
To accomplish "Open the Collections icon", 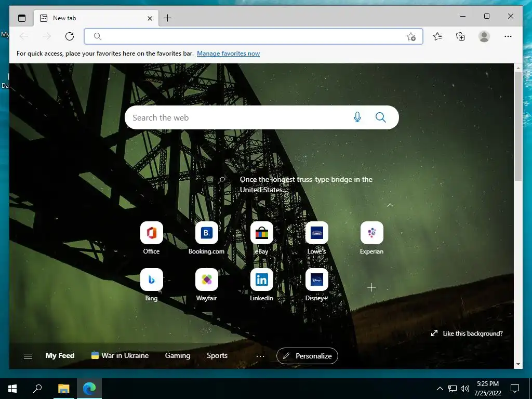I will pos(460,36).
